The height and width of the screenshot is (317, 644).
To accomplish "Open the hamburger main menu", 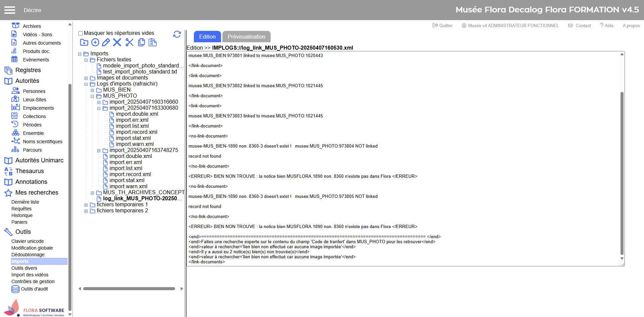I will [10, 10].
